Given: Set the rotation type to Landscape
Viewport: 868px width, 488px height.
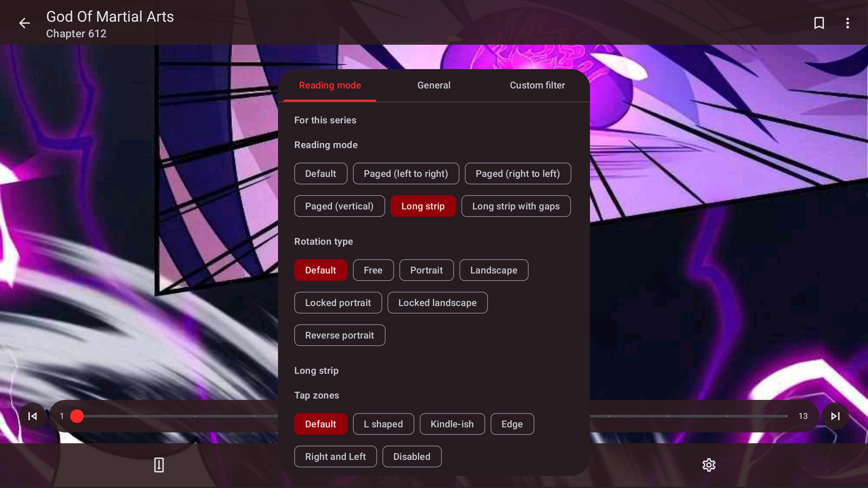Looking at the screenshot, I should (x=494, y=270).
